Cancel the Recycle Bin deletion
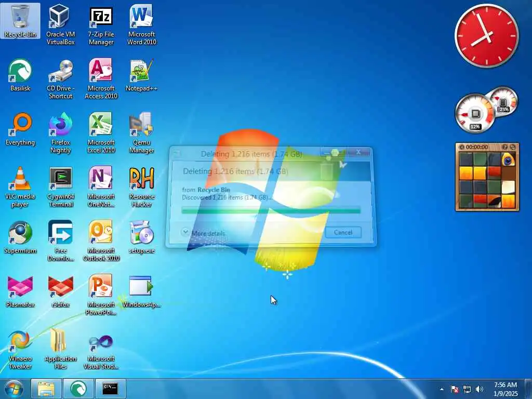This screenshot has height=399, width=532. (x=343, y=232)
